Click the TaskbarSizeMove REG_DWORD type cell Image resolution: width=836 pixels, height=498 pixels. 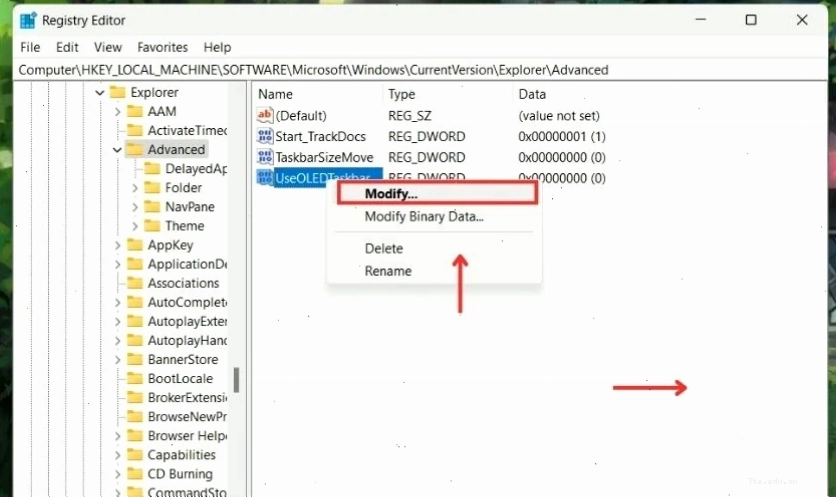pyautogui.click(x=427, y=157)
